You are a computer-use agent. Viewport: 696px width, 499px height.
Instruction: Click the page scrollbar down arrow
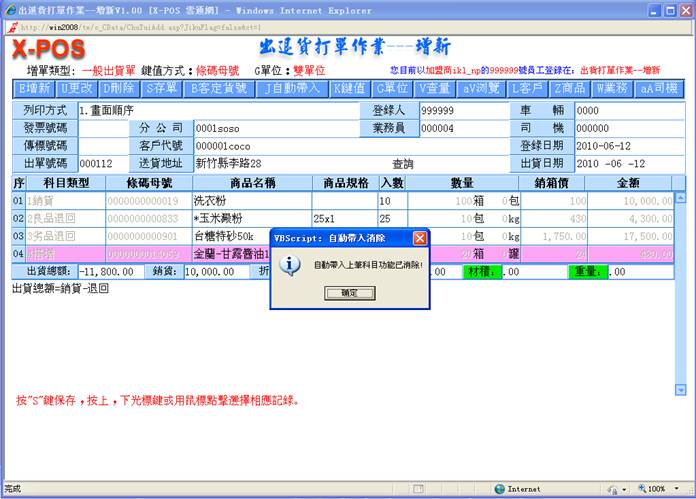(x=681, y=390)
